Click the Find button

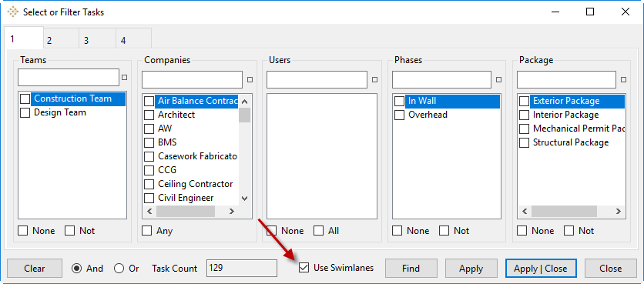tap(411, 269)
